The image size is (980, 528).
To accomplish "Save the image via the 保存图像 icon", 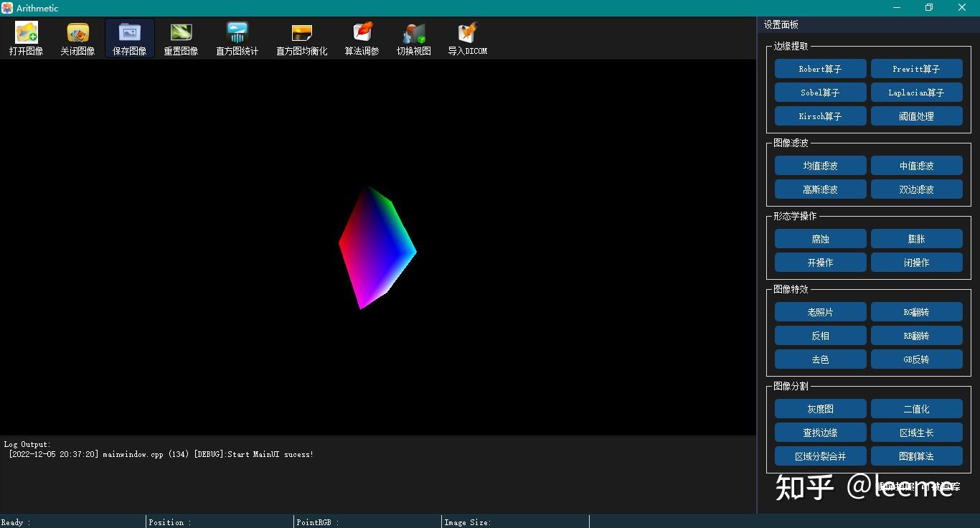I will point(129,37).
